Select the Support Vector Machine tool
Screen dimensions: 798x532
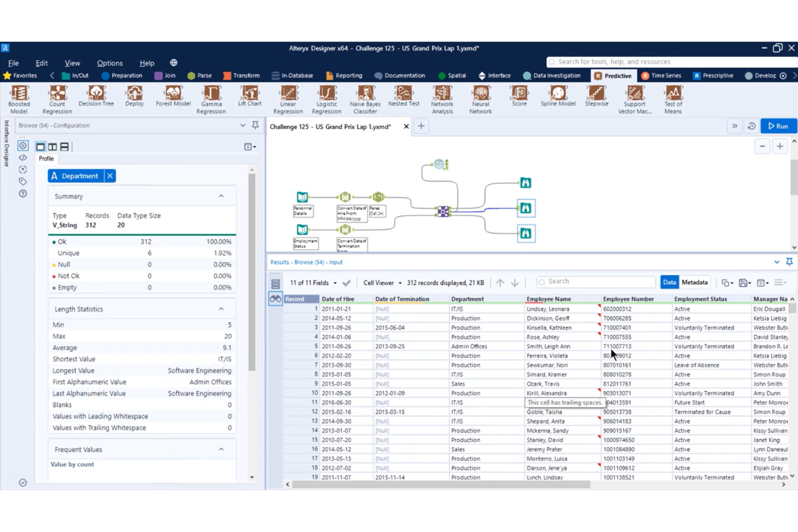coord(635,99)
